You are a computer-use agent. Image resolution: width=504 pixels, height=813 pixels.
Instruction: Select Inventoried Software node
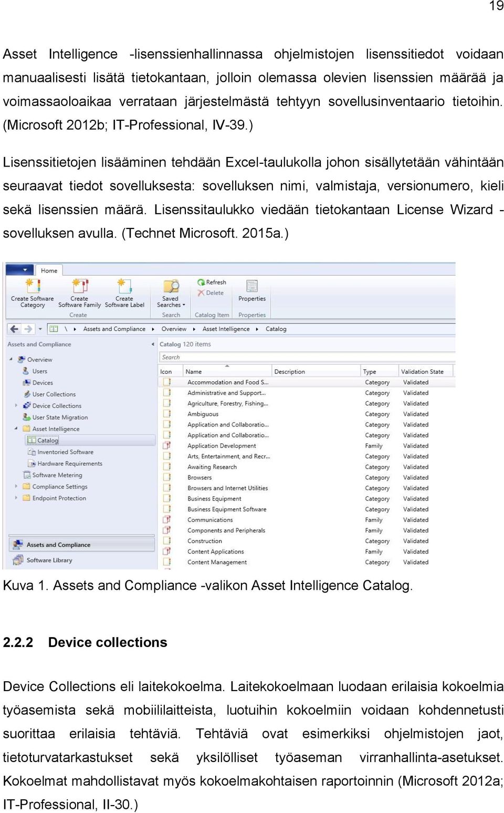pyautogui.click(x=65, y=452)
